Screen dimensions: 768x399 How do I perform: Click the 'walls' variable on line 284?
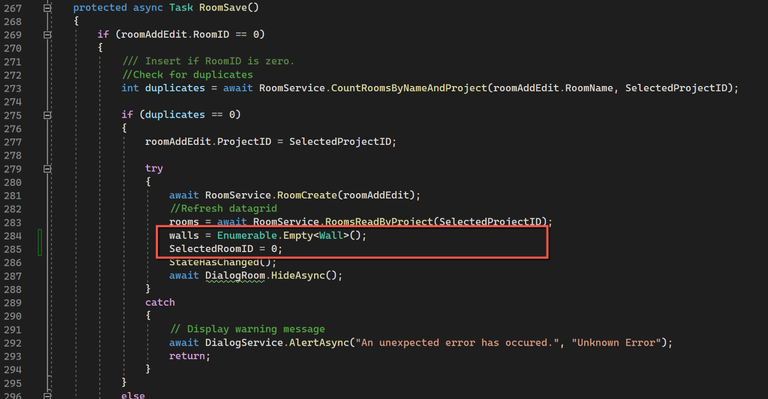(x=184, y=235)
